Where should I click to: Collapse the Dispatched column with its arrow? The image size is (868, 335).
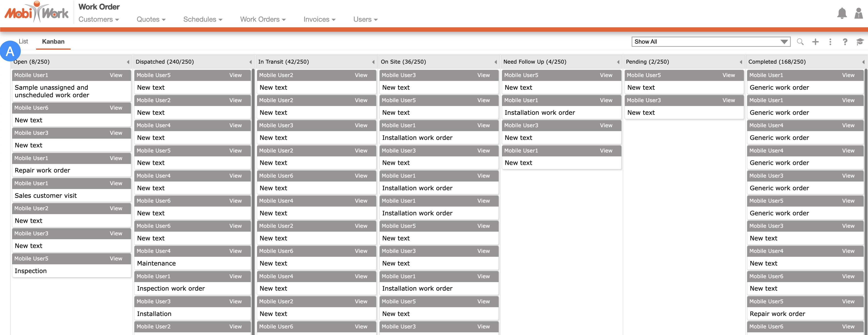[250, 62]
